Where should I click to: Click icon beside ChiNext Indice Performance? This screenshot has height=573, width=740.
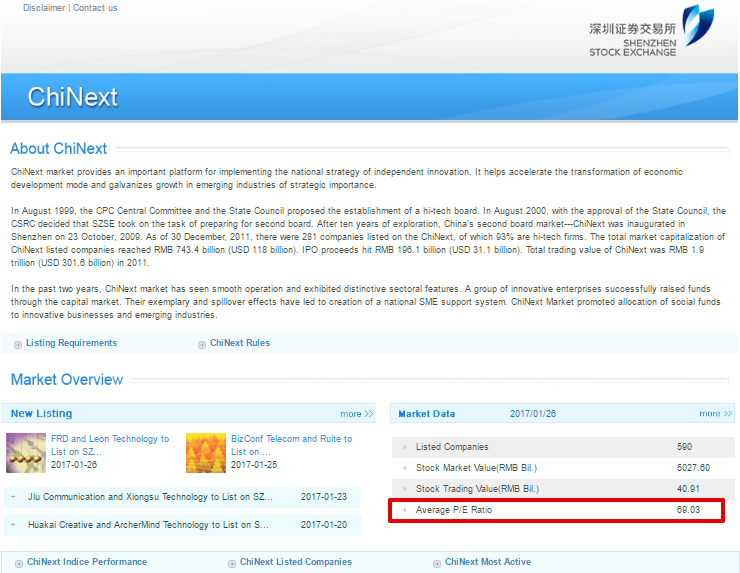[x=19, y=564]
